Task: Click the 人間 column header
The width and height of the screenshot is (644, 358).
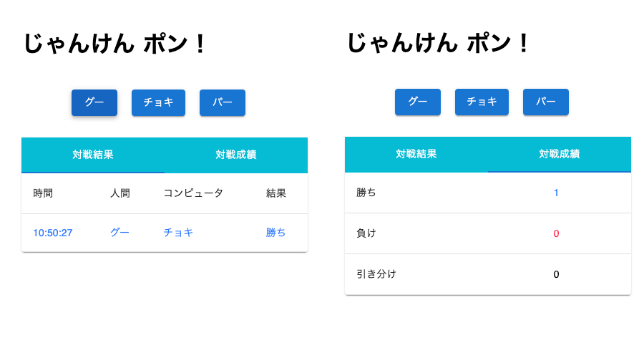Action: 120,193
